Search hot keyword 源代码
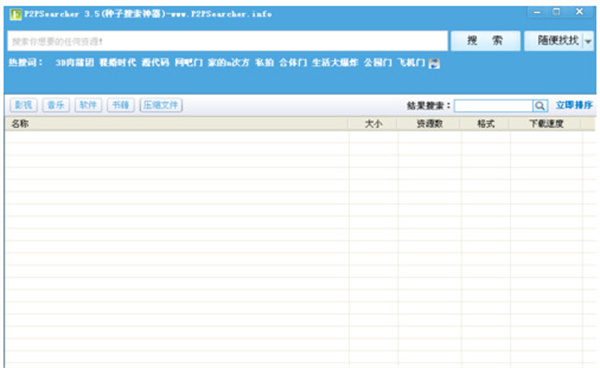The height and width of the screenshot is (368, 600). [x=155, y=63]
